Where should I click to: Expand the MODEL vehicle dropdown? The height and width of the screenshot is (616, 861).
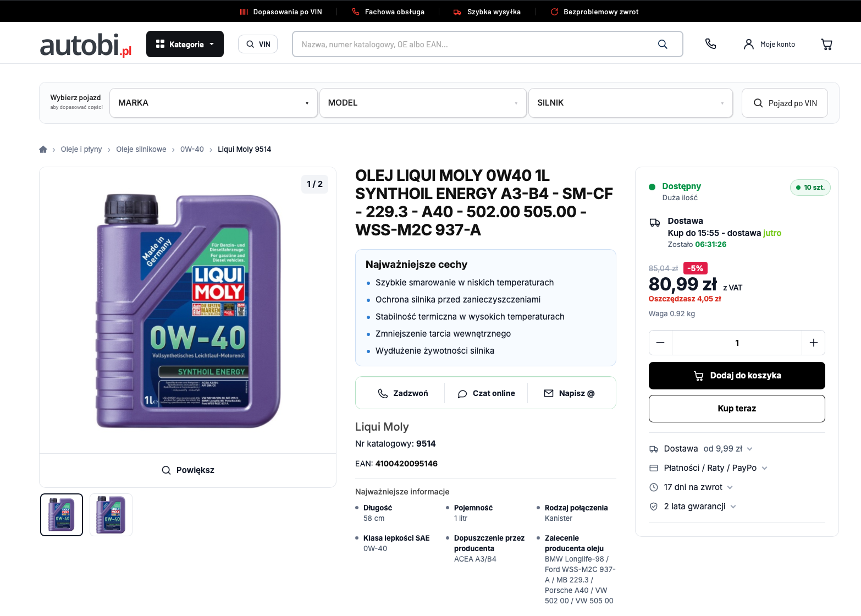(423, 103)
